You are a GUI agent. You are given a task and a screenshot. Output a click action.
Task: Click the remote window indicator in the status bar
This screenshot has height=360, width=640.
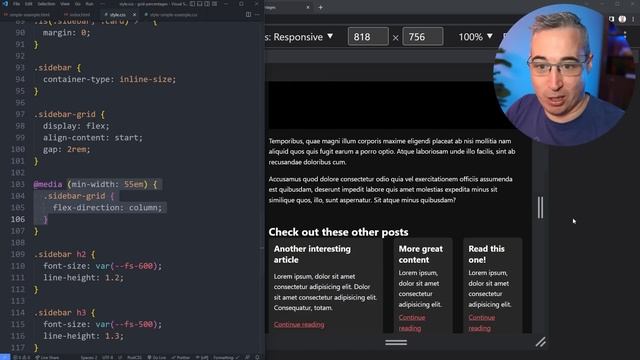[5, 357]
